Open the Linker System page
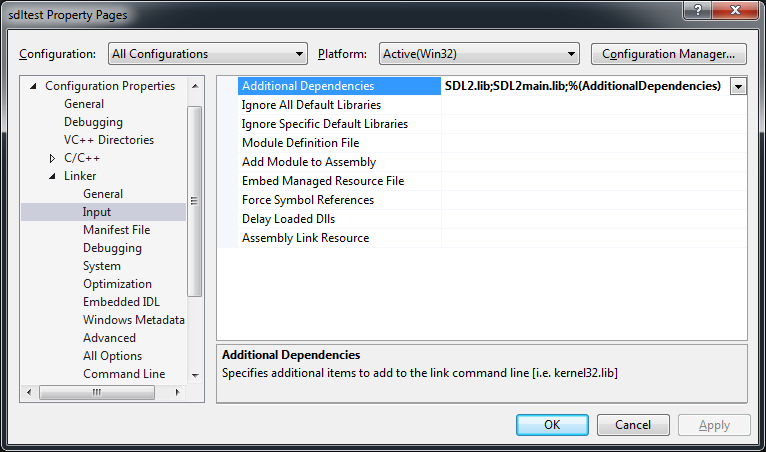The height and width of the screenshot is (452, 766). (102, 266)
